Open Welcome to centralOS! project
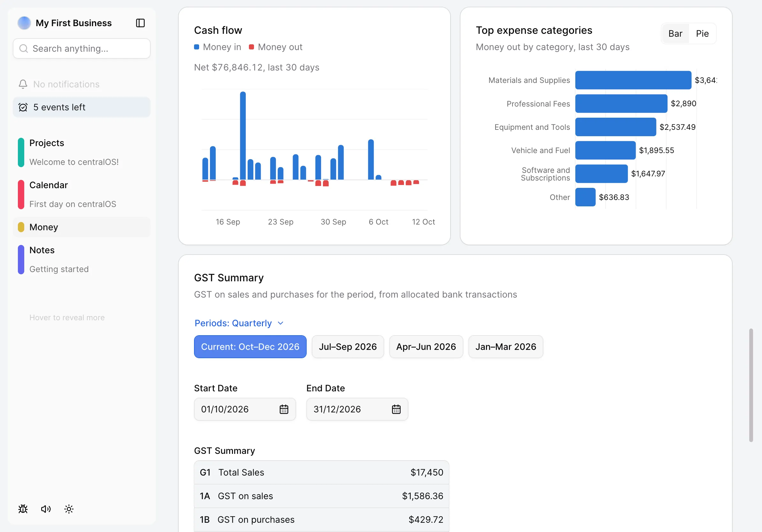This screenshot has width=762, height=532. click(x=74, y=162)
